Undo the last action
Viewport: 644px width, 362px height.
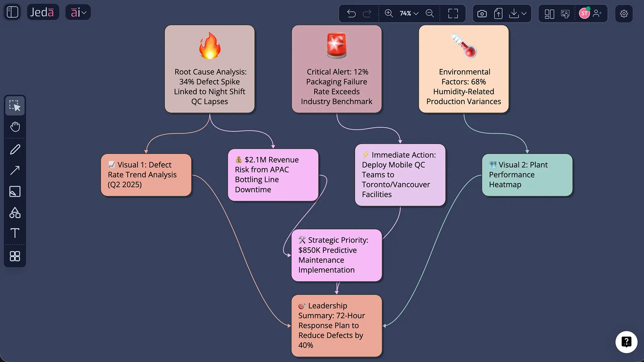tap(351, 13)
